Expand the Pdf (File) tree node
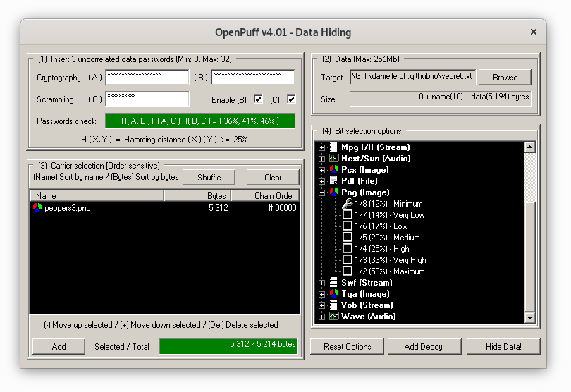This screenshot has width=571, height=392. pos(322,181)
